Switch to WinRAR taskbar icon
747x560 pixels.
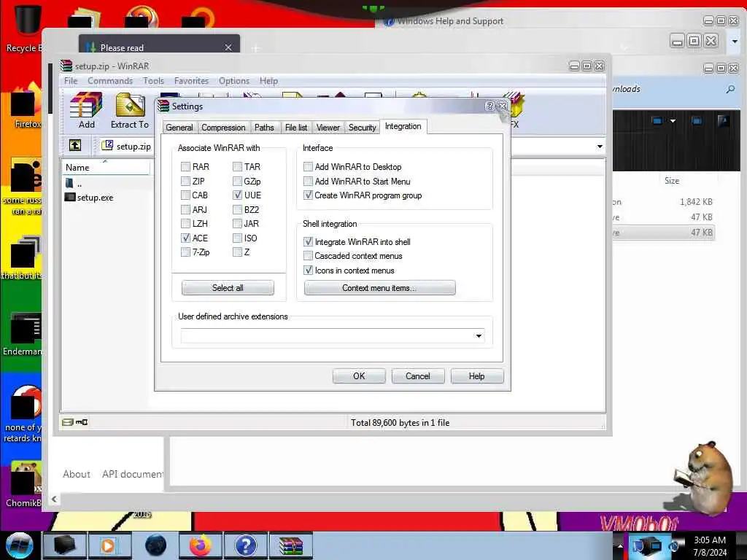[291, 545]
